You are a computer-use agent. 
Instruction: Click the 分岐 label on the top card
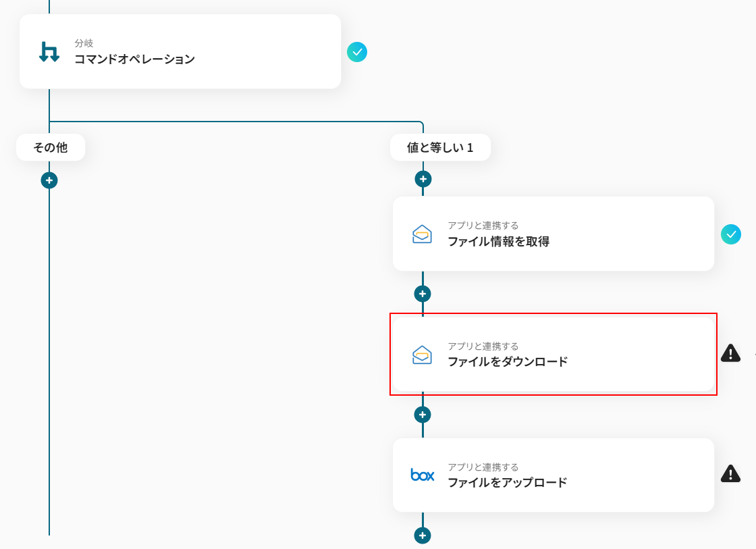pyautogui.click(x=84, y=44)
